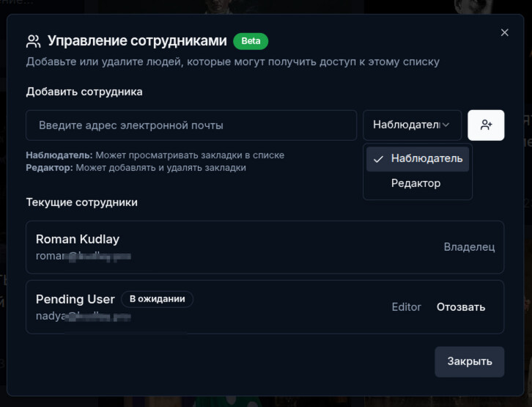
Task: Click the Закрыть button
Action: pos(470,362)
